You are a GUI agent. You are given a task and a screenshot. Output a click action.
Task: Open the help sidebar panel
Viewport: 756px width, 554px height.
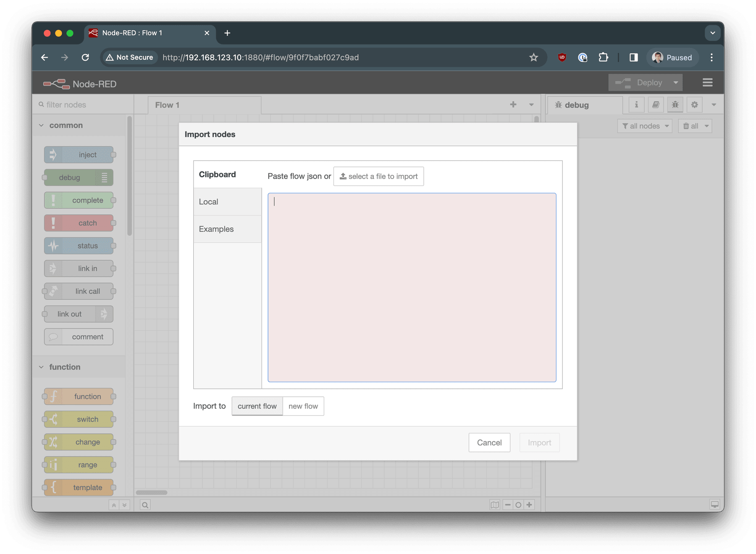(x=655, y=105)
